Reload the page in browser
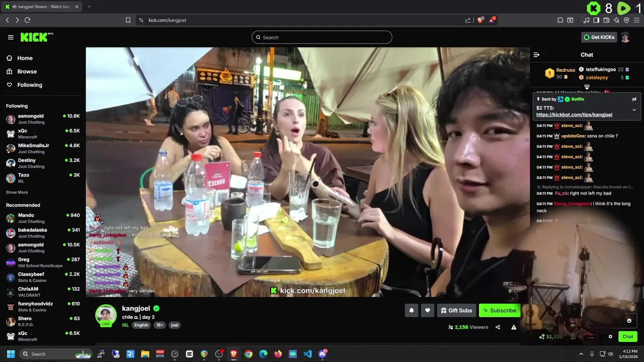This screenshot has width=644, height=362. coord(27,20)
